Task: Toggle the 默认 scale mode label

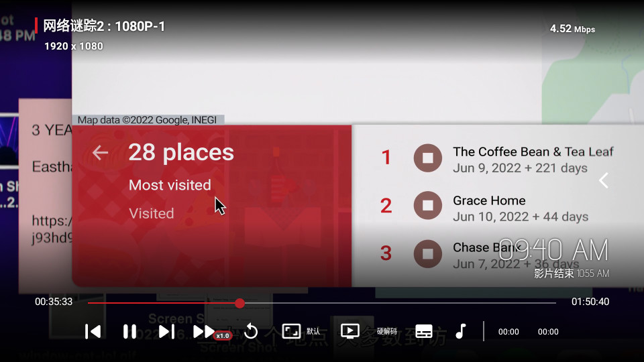Action: [313, 331]
